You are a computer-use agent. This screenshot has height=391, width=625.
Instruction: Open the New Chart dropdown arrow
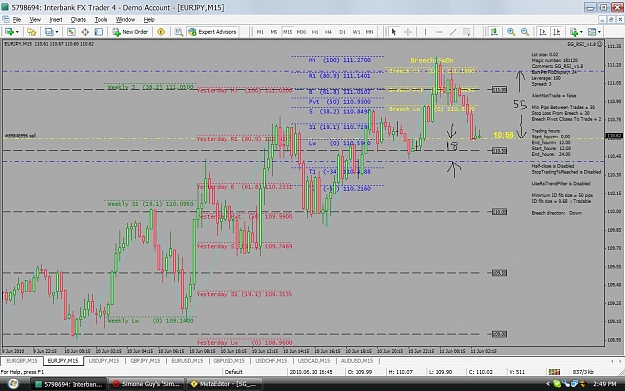[17, 32]
